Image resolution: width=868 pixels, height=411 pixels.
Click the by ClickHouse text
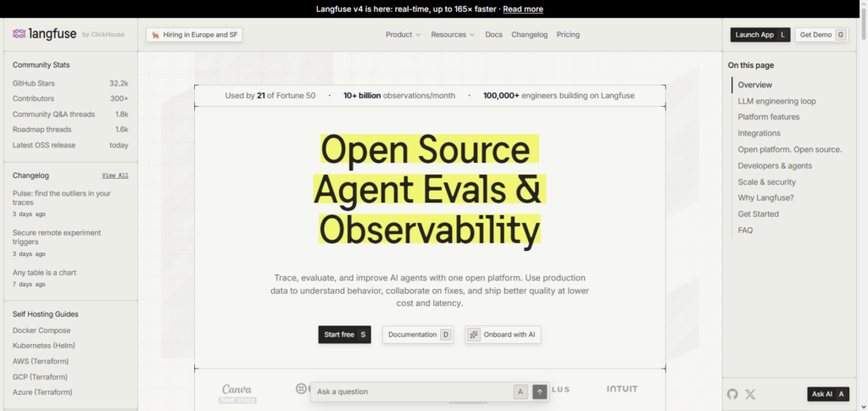[x=103, y=34]
